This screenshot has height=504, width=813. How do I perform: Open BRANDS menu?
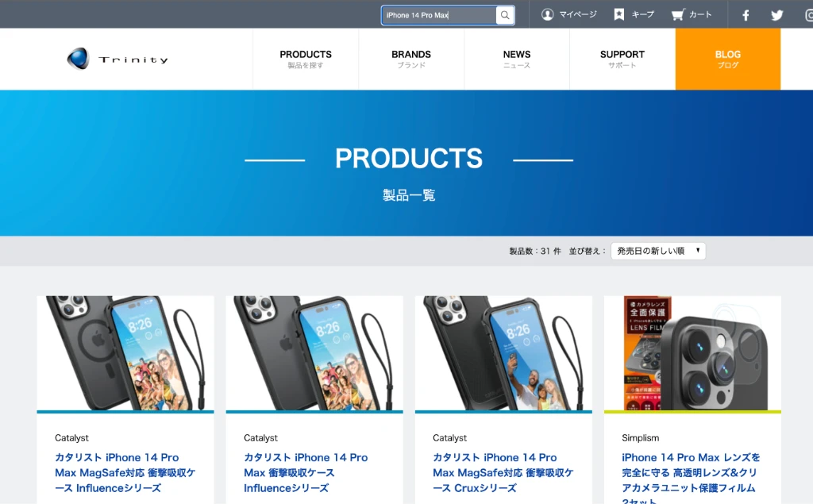click(x=411, y=59)
